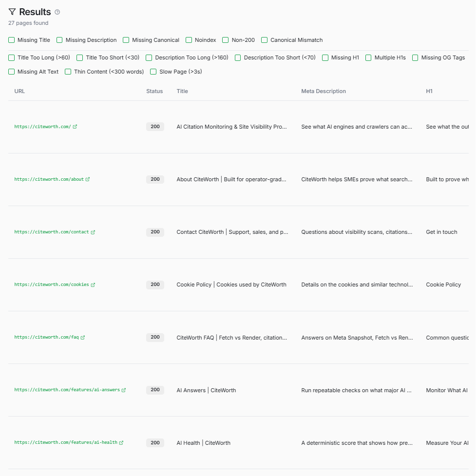Open the https://citeworth.com/ homepage link
The image size is (476, 476).
pos(42,127)
